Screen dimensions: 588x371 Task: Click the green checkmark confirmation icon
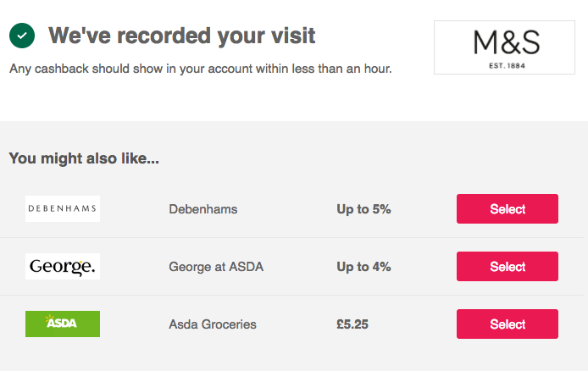click(x=22, y=36)
